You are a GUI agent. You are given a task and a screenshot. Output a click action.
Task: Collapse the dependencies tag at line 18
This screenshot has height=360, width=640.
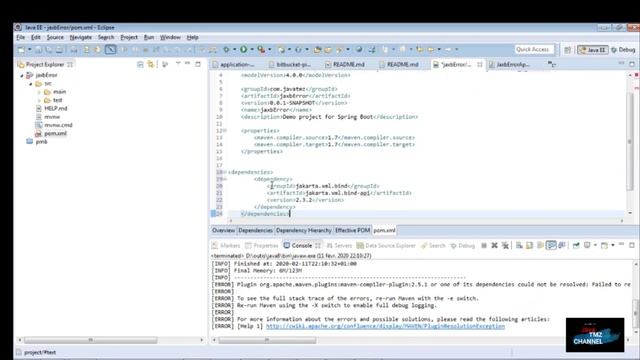[224, 172]
